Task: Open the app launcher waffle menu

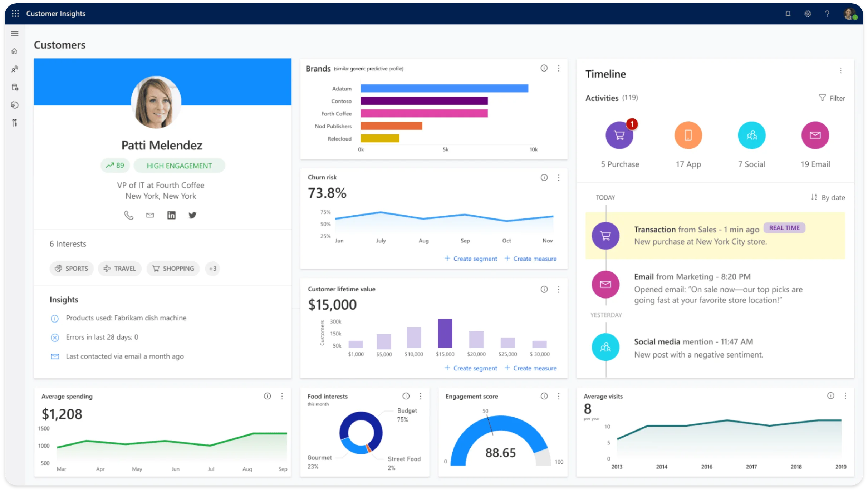Action: [15, 14]
